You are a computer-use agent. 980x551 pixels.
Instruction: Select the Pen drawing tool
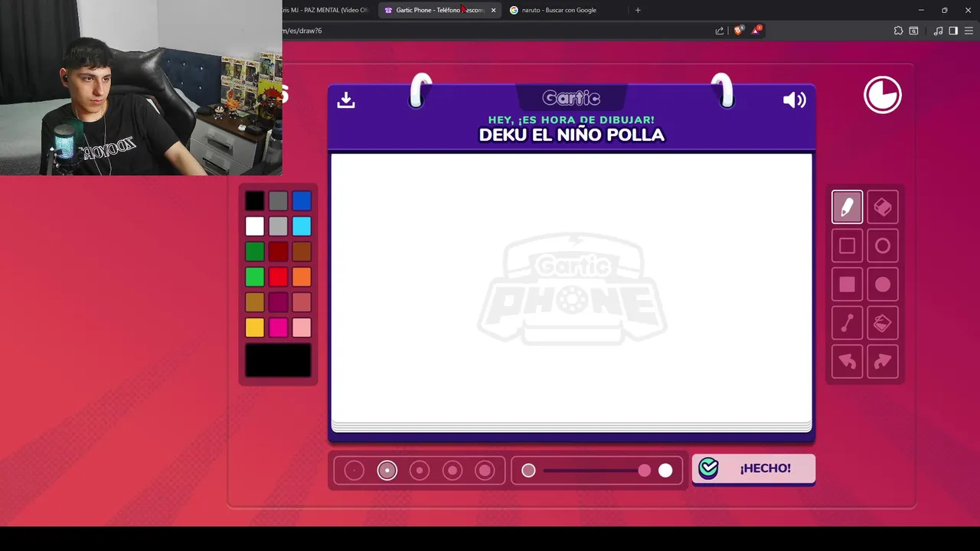(x=847, y=207)
